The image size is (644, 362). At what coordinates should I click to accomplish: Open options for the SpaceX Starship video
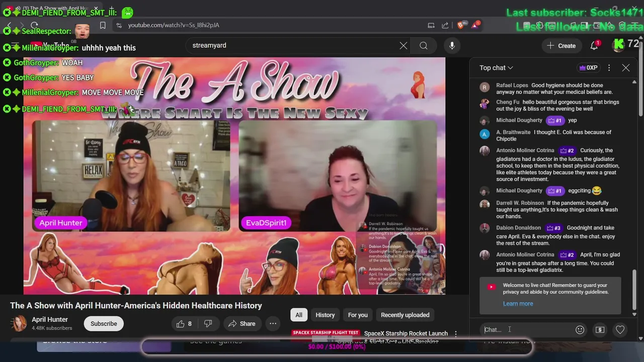(x=456, y=334)
